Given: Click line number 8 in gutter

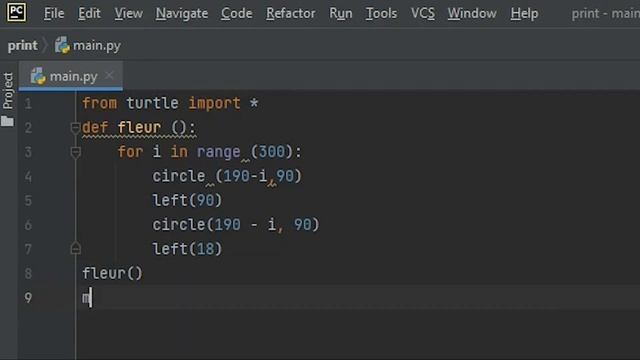Looking at the screenshot, I should tap(28, 273).
